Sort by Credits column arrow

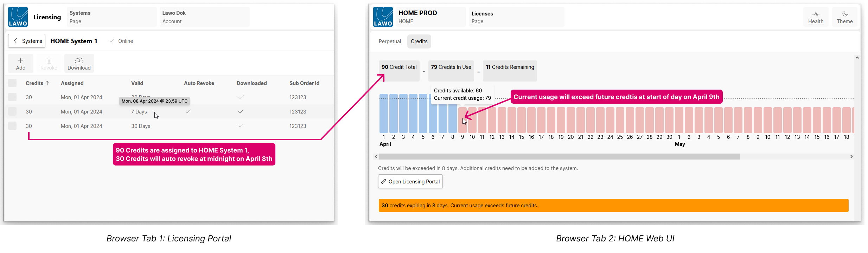[47, 83]
